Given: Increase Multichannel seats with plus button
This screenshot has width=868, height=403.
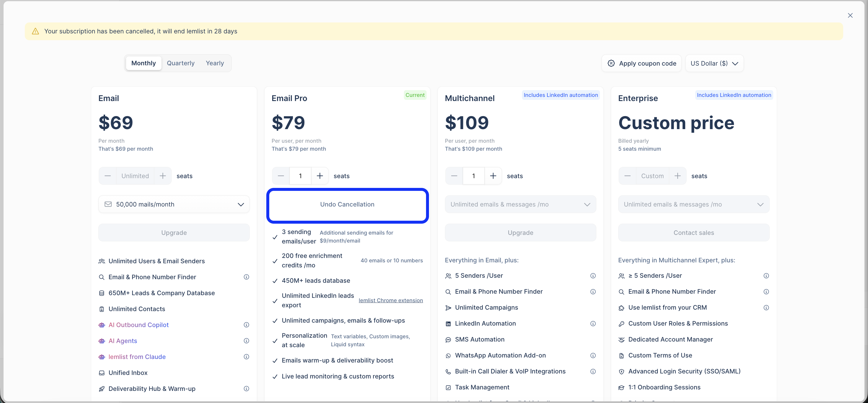Looking at the screenshot, I should pos(493,176).
